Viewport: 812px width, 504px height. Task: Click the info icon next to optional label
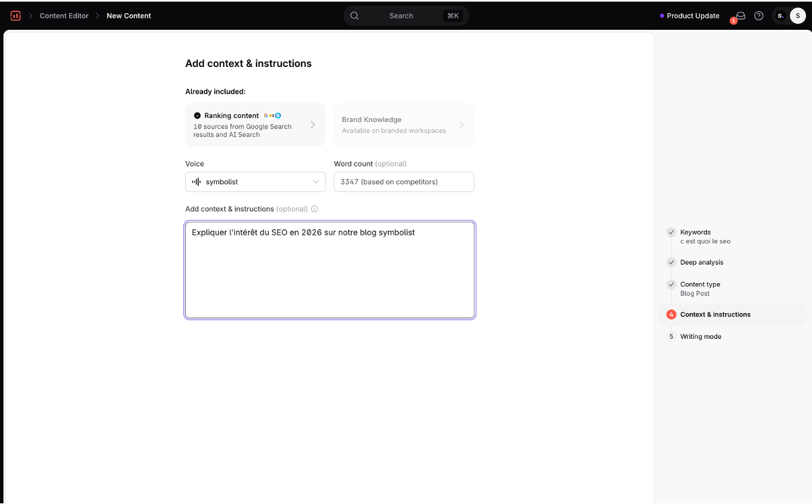click(314, 209)
